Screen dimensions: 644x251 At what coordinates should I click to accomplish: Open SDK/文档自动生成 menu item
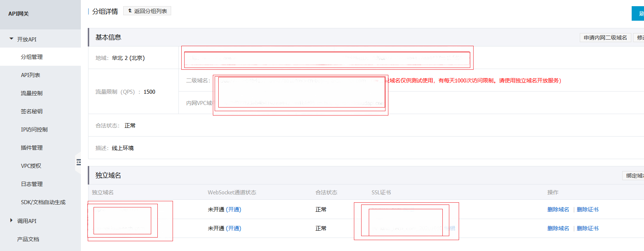pos(43,202)
